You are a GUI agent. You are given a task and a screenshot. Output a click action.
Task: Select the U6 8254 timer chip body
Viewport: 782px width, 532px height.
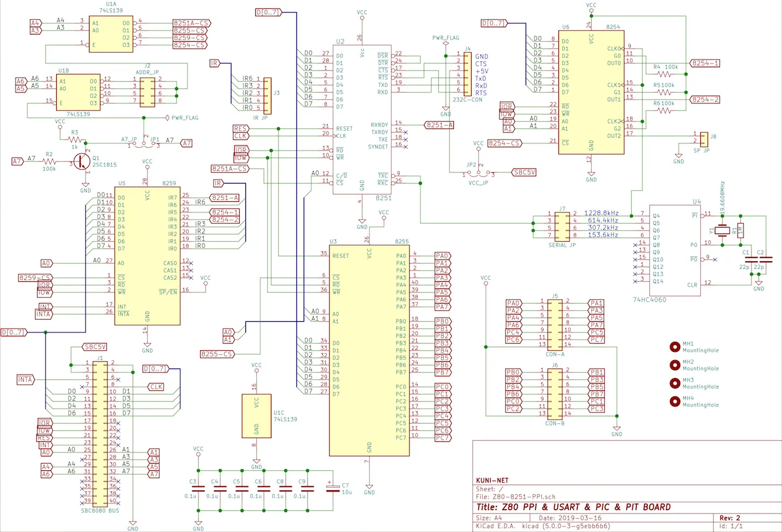click(x=591, y=92)
